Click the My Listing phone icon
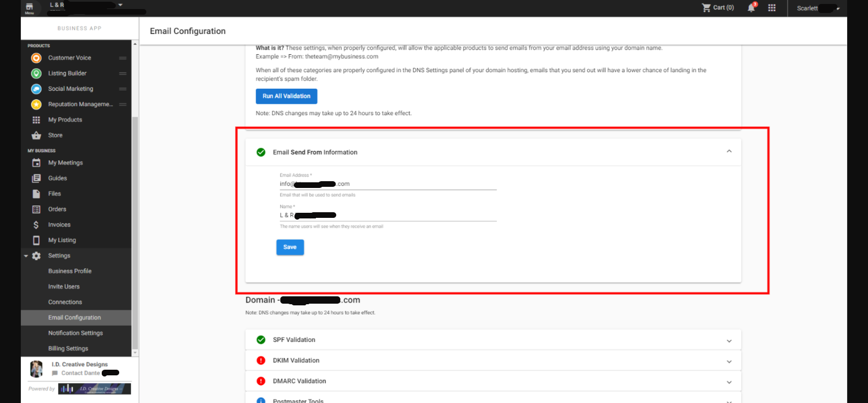 pyautogui.click(x=36, y=240)
